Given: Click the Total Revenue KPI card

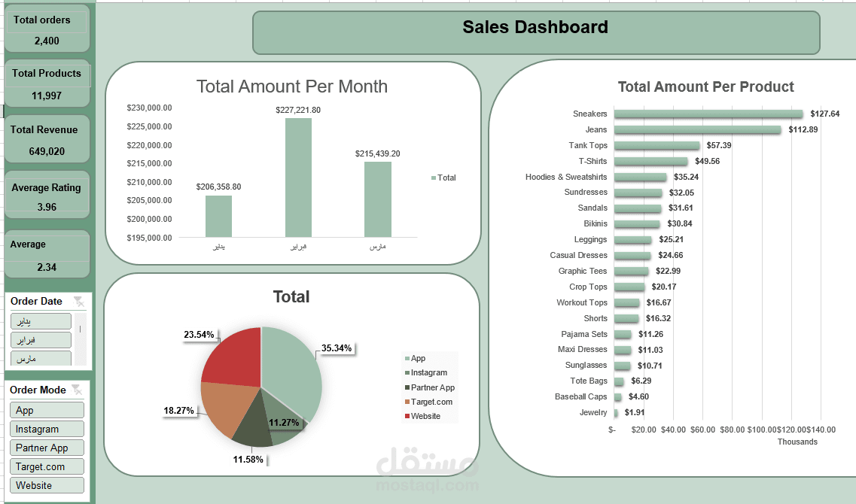Looking at the screenshot, I should click(47, 138).
